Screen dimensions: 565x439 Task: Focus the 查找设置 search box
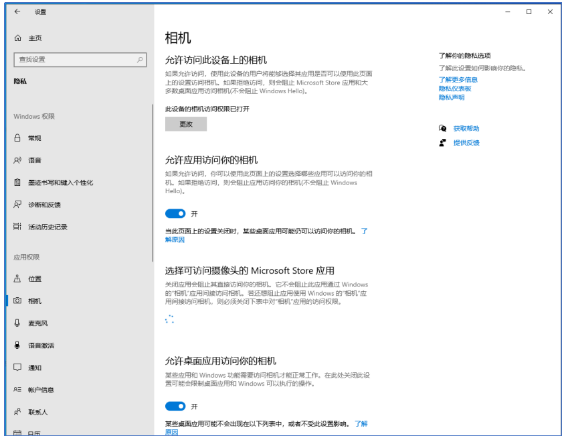pos(80,59)
